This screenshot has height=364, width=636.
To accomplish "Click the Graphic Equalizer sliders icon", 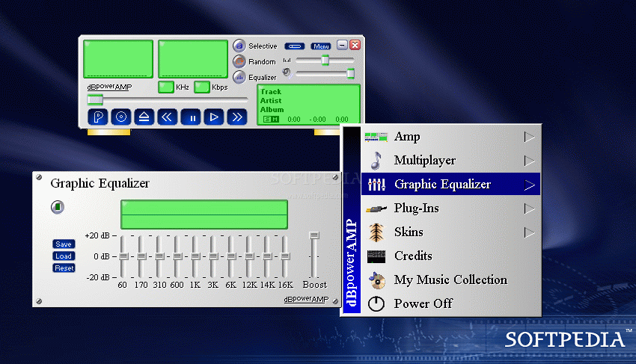I will pos(376,185).
